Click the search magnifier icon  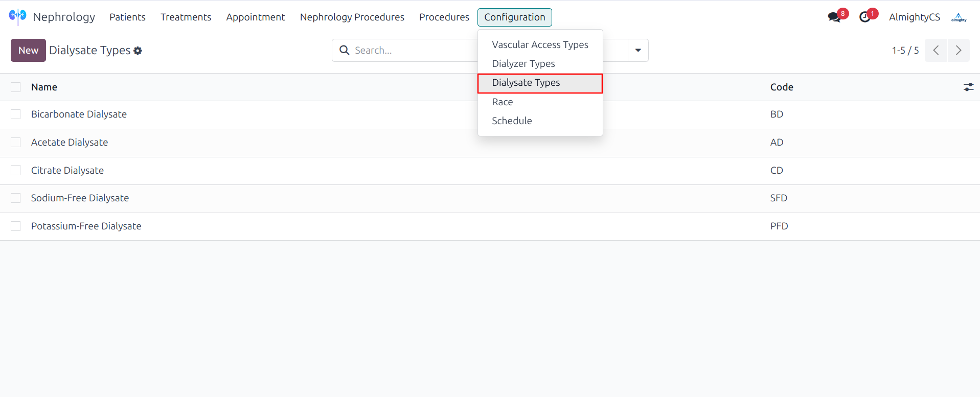pos(345,50)
